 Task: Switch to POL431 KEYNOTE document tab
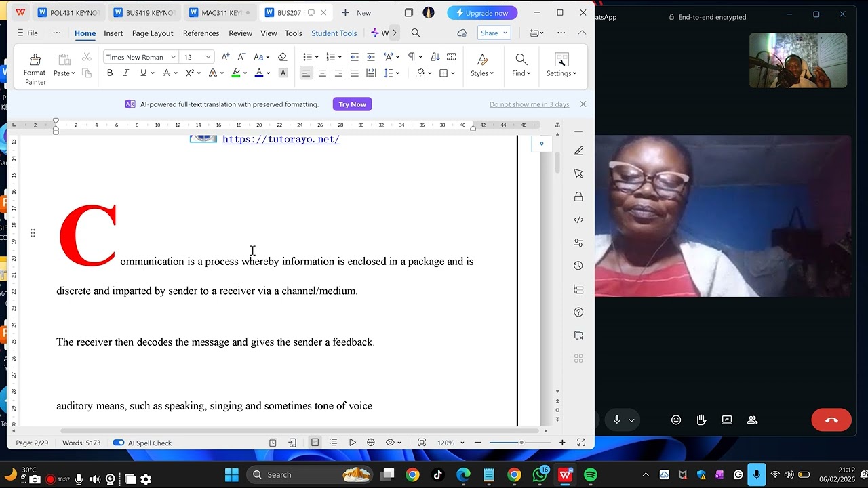pos(69,12)
